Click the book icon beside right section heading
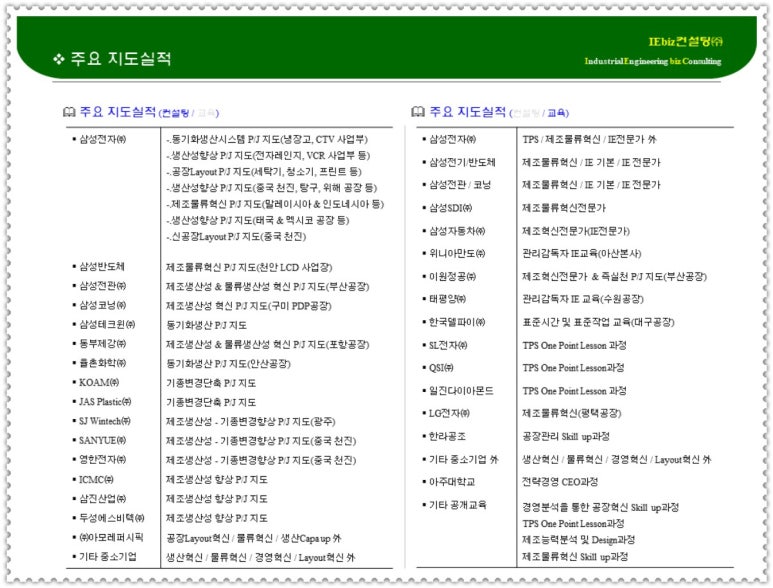 (x=418, y=111)
